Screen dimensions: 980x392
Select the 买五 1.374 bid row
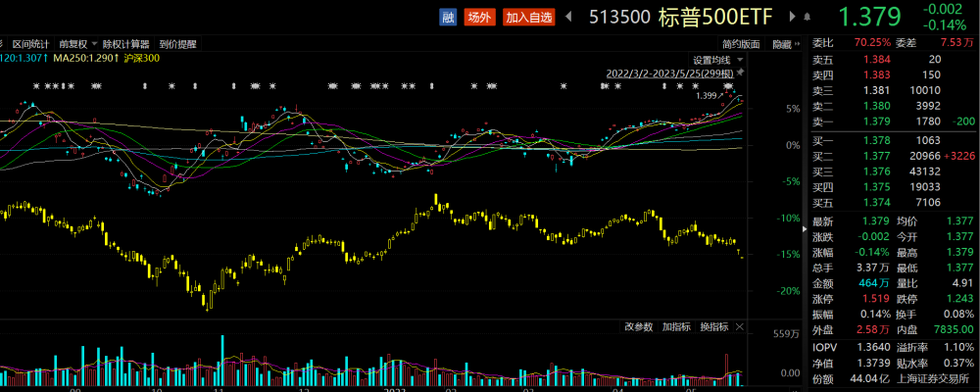pyautogui.click(x=894, y=203)
